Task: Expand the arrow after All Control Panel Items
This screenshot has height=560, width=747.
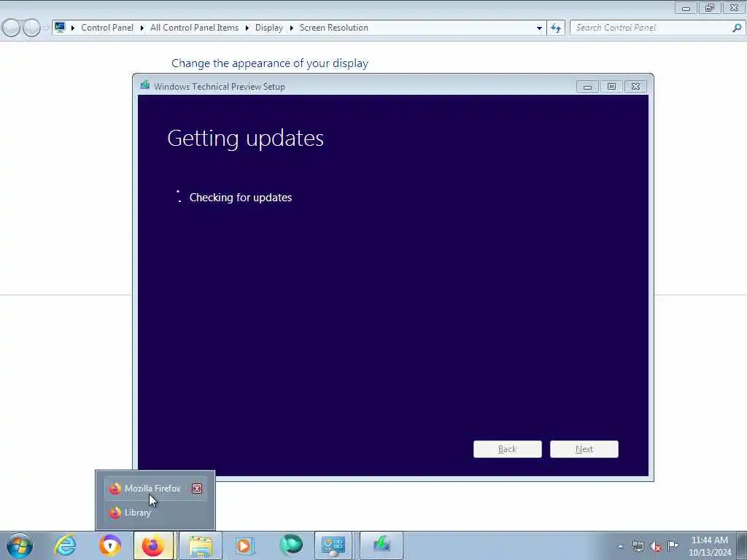Action: tap(247, 28)
